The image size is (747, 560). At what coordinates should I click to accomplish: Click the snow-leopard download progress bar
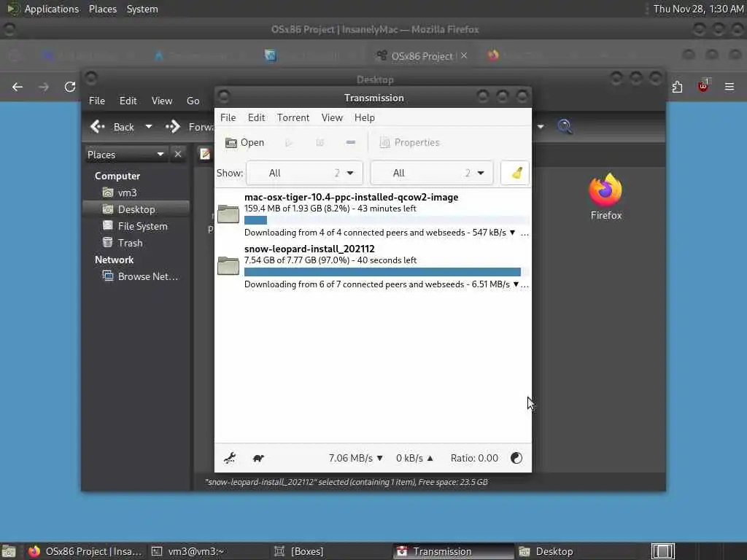pos(387,272)
